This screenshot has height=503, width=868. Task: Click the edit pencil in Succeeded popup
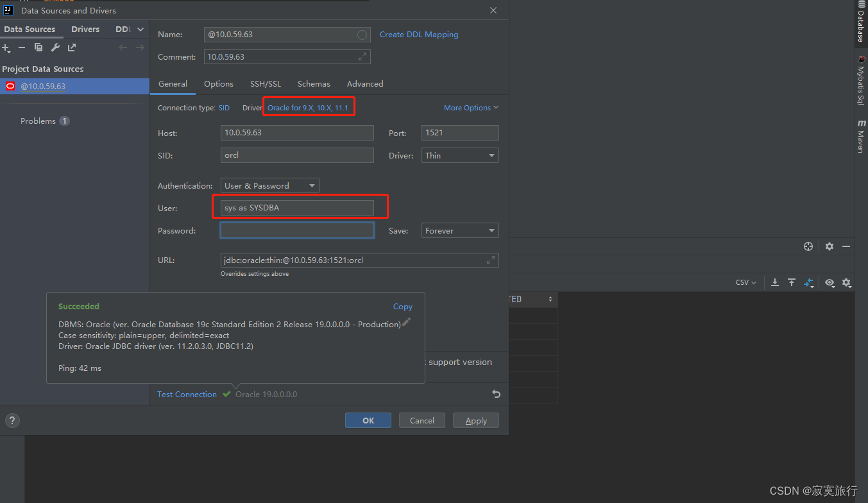[406, 322]
